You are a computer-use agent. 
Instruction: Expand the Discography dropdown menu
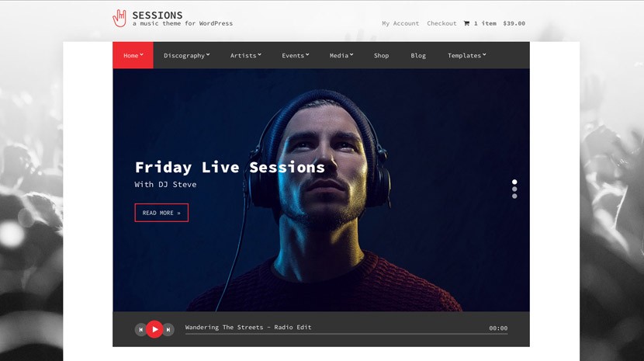coord(186,55)
